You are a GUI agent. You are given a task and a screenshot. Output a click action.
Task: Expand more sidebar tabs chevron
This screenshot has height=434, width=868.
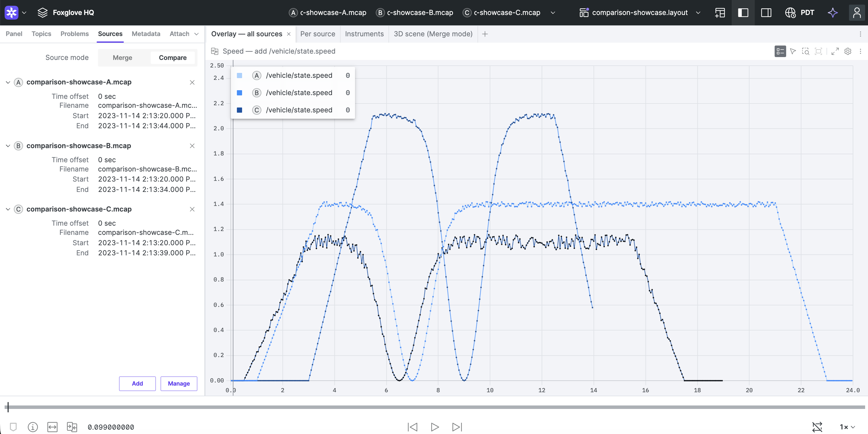[197, 34]
